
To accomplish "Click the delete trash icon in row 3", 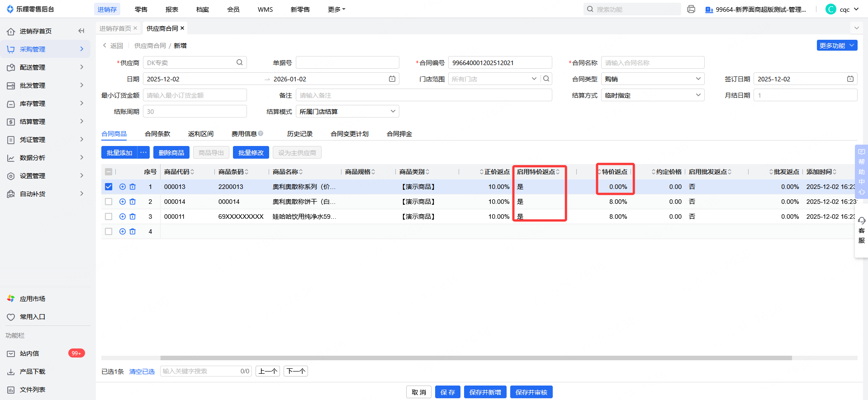I will 133,216.
